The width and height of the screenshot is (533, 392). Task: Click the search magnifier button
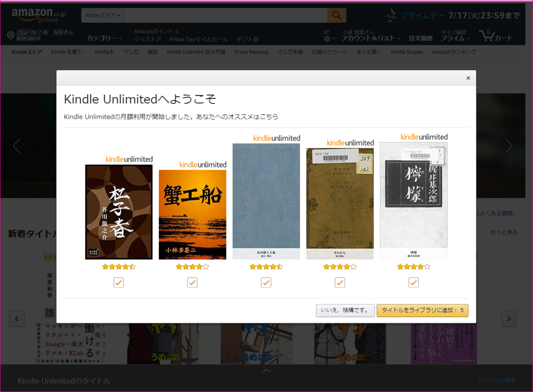(337, 15)
